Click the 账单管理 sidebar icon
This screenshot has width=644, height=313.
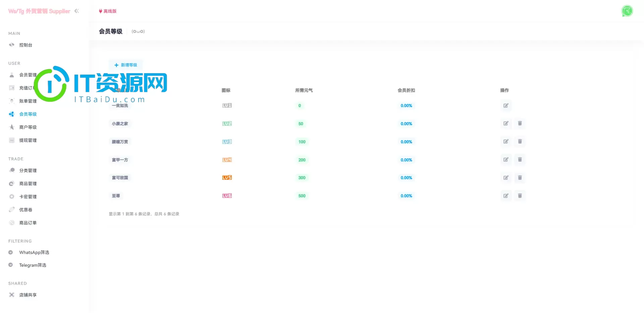[x=12, y=101]
